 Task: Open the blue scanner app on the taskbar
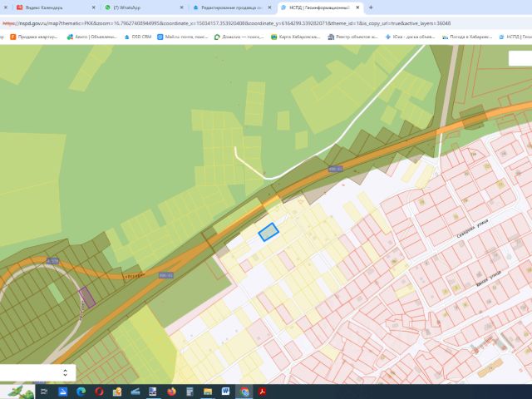click(63, 392)
